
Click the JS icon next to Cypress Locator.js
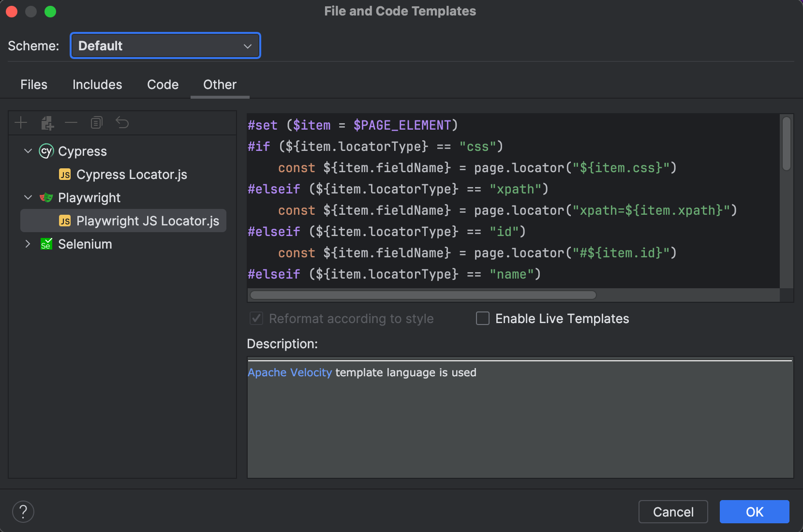(64, 174)
